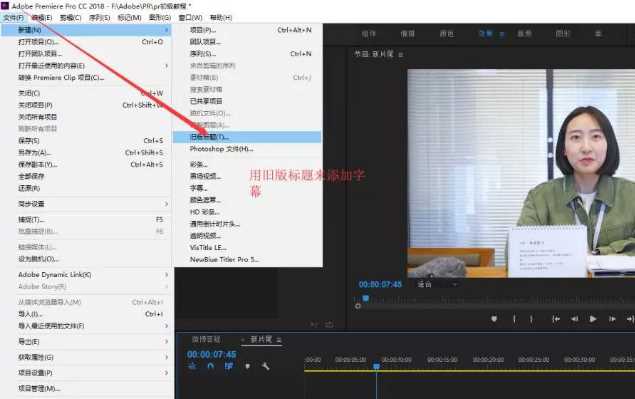The height and width of the screenshot is (399, 635).
Task: Choose 通用倒计时片头... entry
Action: point(248,224)
